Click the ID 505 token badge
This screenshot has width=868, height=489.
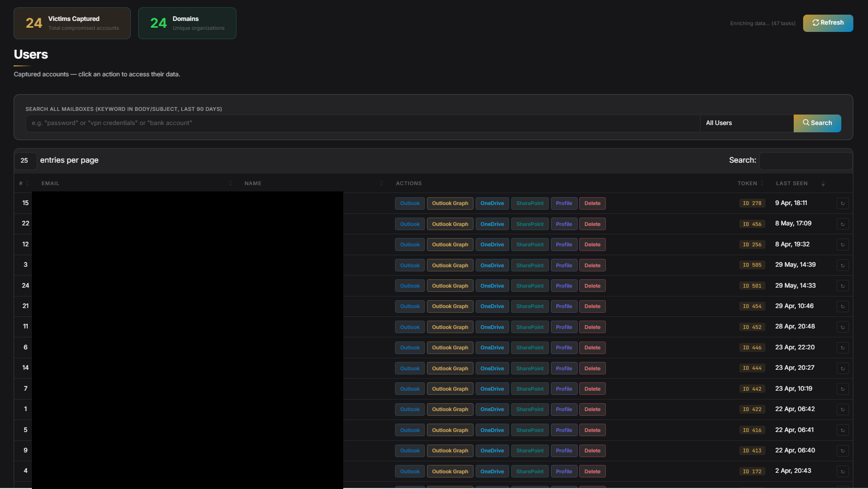pos(752,265)
